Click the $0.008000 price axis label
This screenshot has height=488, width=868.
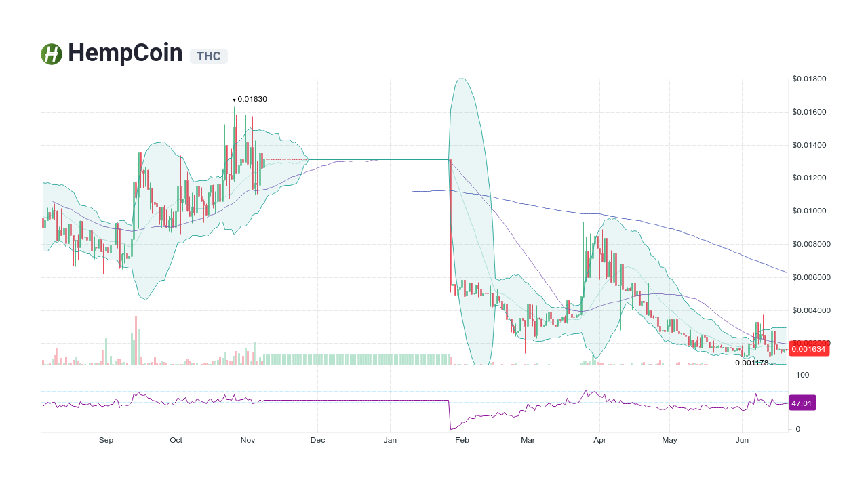pos(811,245)
